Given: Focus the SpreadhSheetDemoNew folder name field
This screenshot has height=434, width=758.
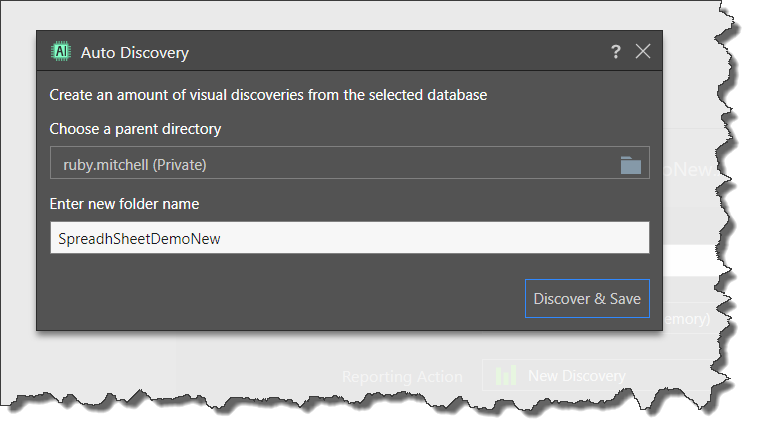Looking at the screenshot, I should click(x=350, y=237).
